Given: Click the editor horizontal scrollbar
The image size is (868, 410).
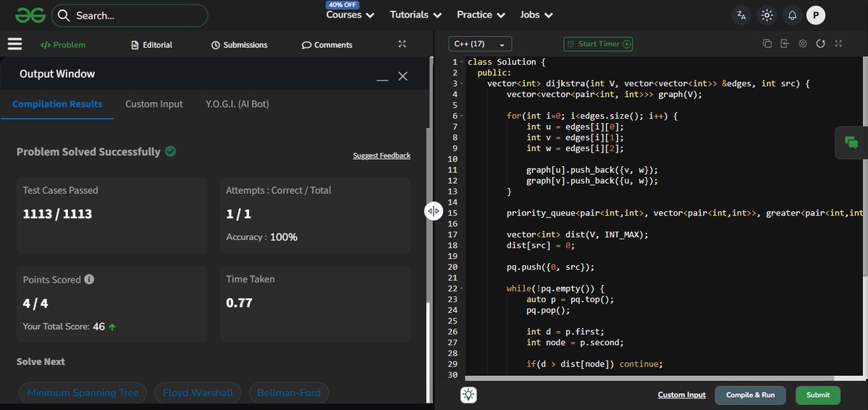Looking at the screenshot, I should pyautogui.click(x=650, y=378).
